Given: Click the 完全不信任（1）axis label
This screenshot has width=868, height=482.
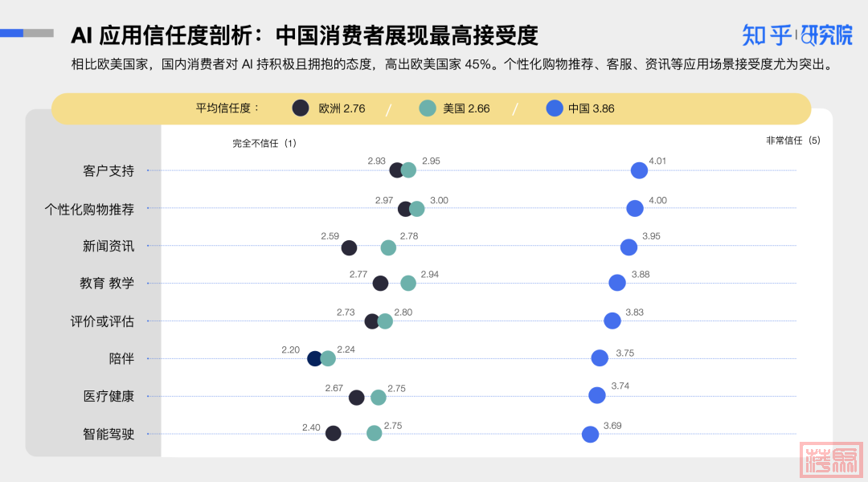Looking at the screenshot, I should pyautogui.click(x=264, y=143).
